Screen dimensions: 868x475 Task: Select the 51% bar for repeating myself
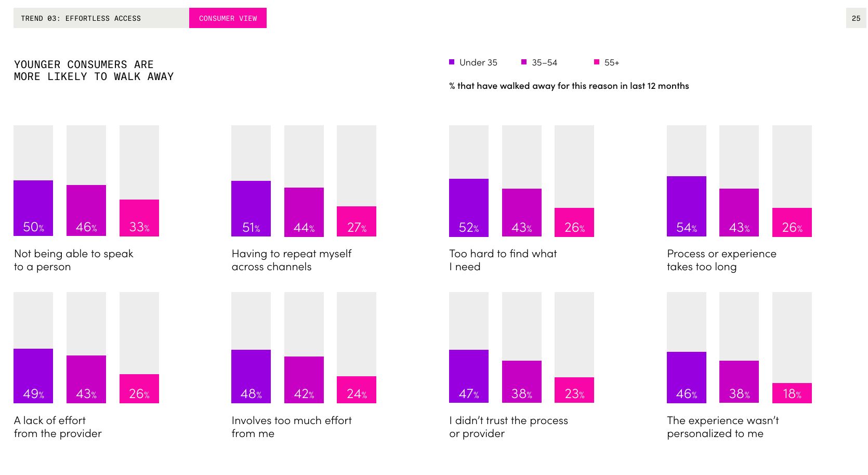(251, 208)
